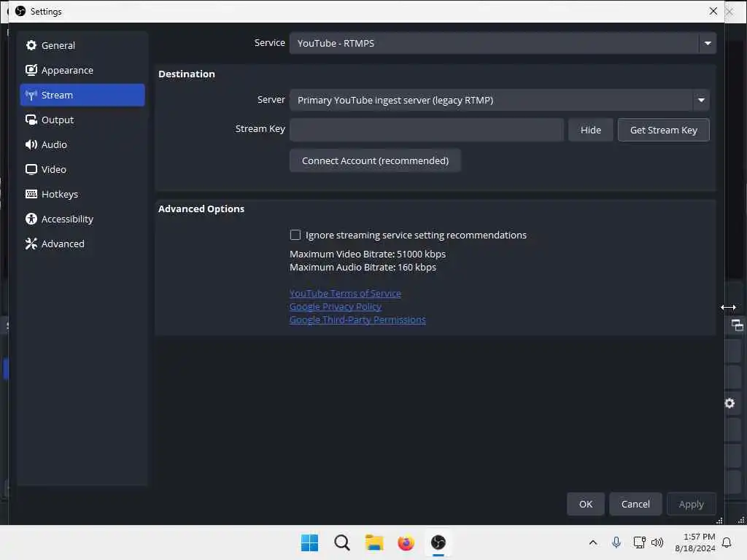The image size is (747, 560).
Task: Open Accessibility settings category
Action: (82, 219)
